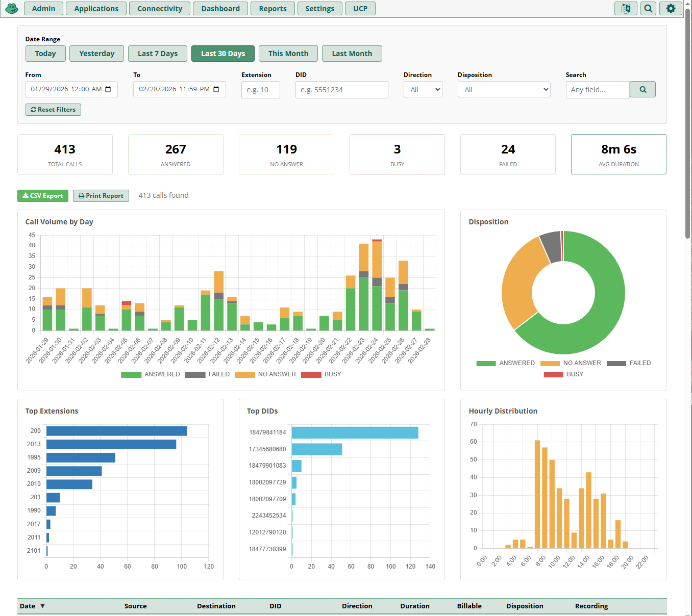Open the Direction dropdown
Image resolution: width=692 pixels, height=616 pixels.
pyautogui.click(x=423, y=89)
